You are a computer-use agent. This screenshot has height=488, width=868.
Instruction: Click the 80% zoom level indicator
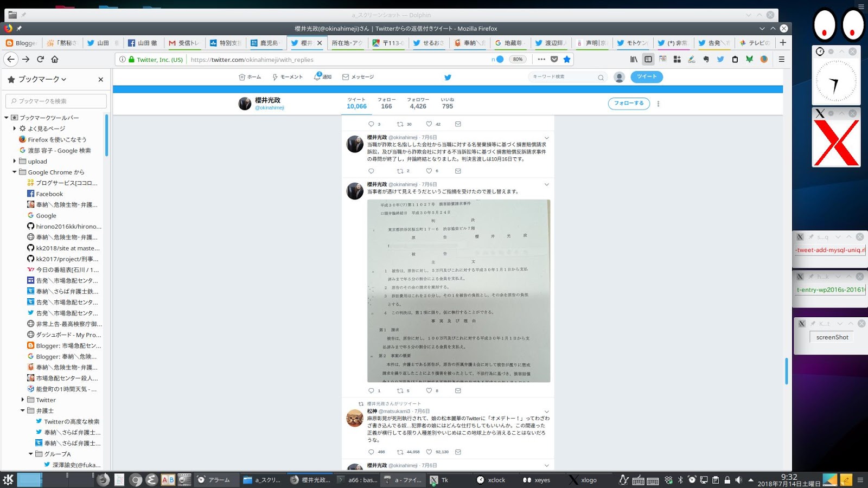(518, 59)
